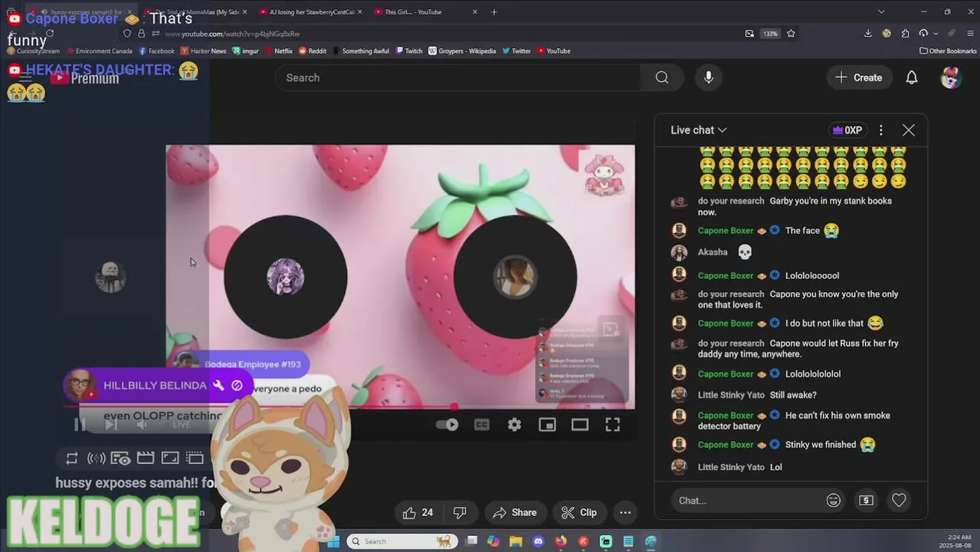The height and width of the screenshot is (552, 980).
Task: Open the account avatar menu
Action: 951,77
